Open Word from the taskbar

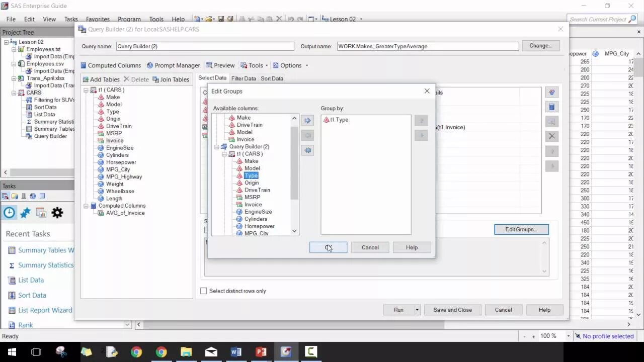(x=236, y=352)
